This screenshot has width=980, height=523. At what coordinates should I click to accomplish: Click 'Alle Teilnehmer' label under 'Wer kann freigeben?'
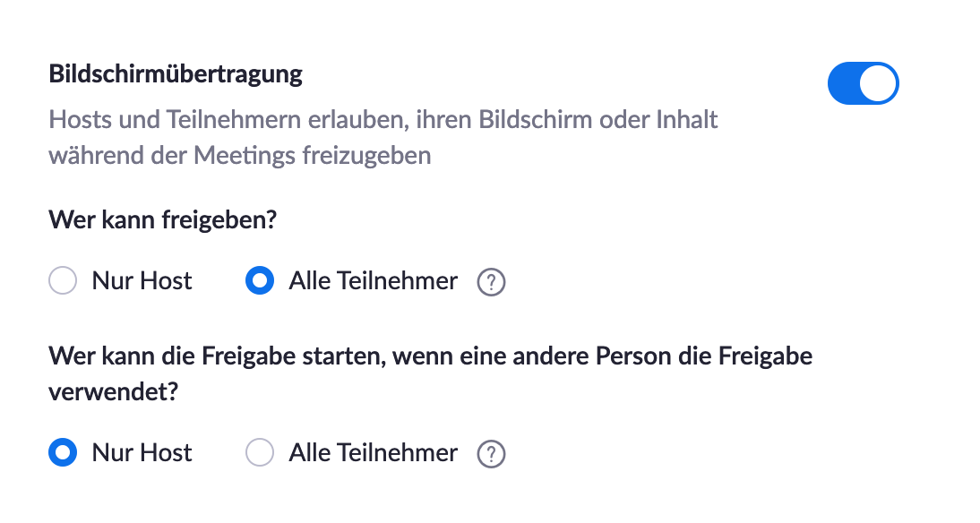pos(374,280)
